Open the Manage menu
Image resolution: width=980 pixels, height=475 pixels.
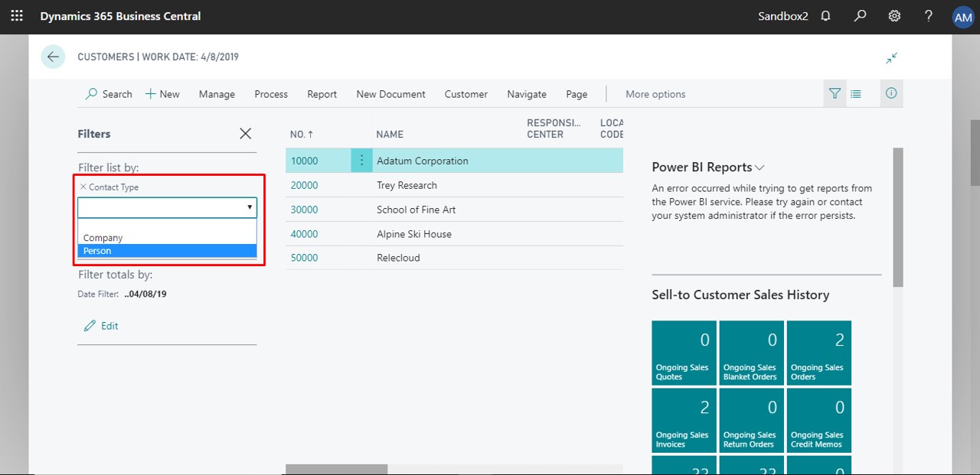(217, 94)
